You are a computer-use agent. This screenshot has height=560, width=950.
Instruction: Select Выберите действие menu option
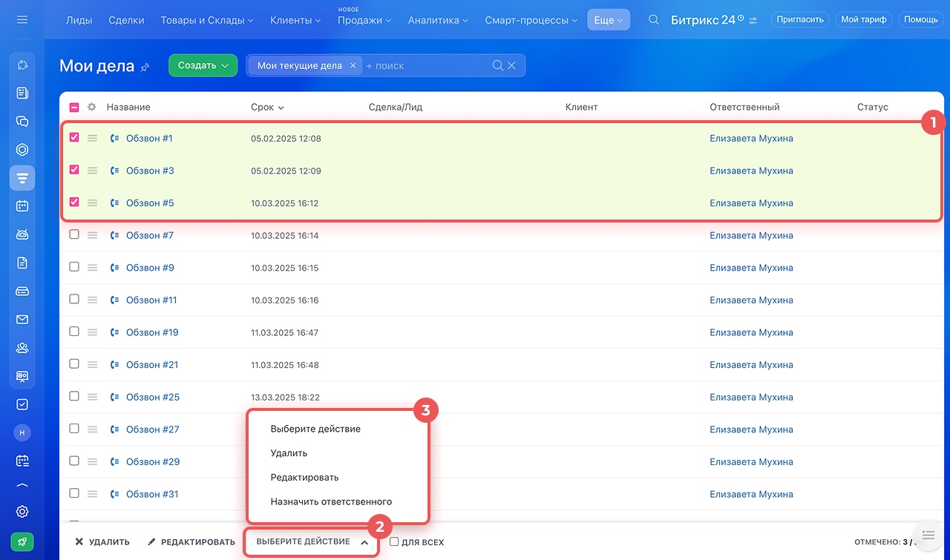(315, 429)
